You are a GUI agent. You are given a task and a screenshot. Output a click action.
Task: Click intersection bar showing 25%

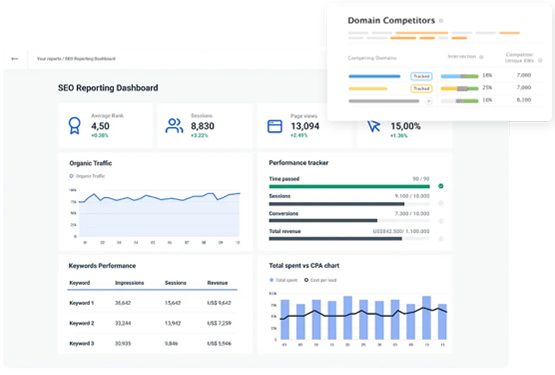(459, 89)
